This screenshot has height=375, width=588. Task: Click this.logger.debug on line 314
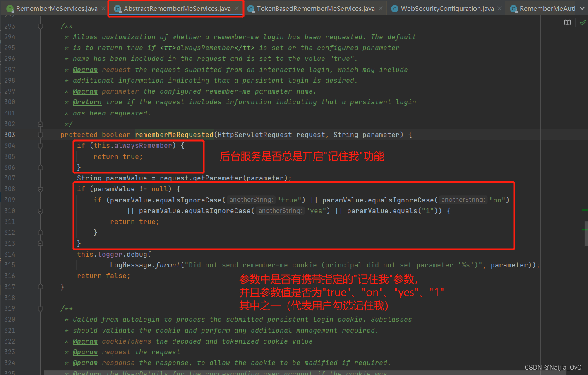coord(112,254)
